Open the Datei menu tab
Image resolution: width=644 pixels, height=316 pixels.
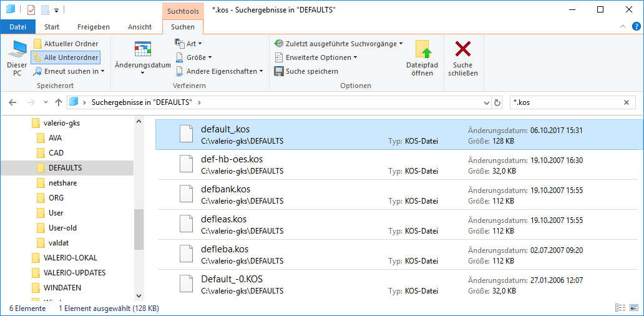point(18,27)
